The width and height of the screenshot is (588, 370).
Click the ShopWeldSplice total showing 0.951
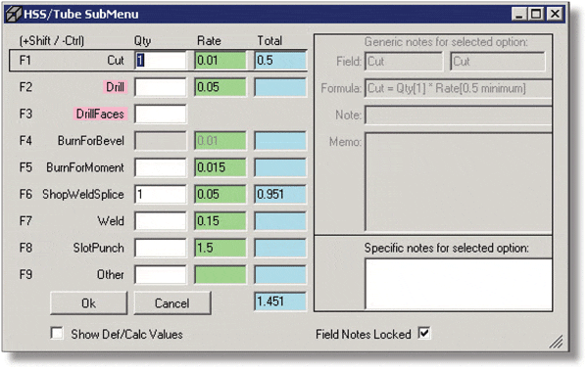pyautogui.click(x=280, y=194)
